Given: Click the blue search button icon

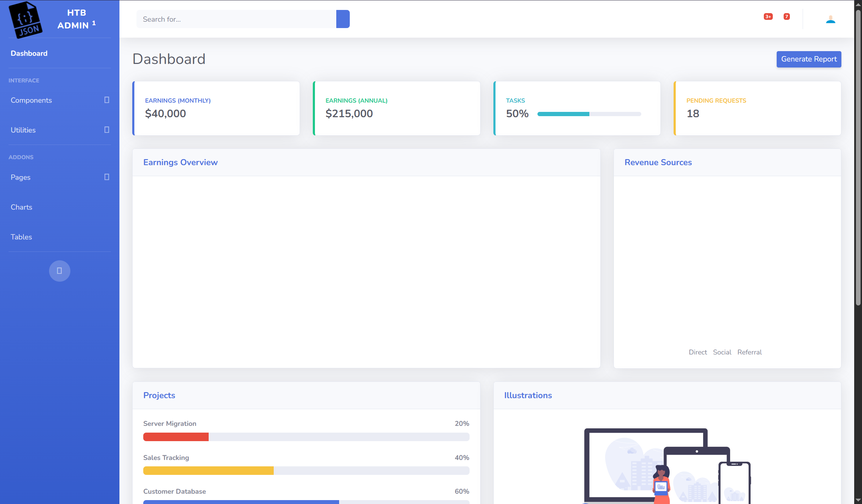Looking at the screenshot, I should [343, 19].
